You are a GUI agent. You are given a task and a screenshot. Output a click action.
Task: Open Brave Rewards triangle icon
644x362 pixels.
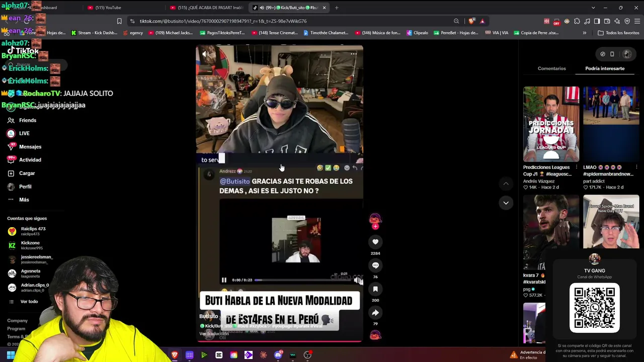[482, 21]
